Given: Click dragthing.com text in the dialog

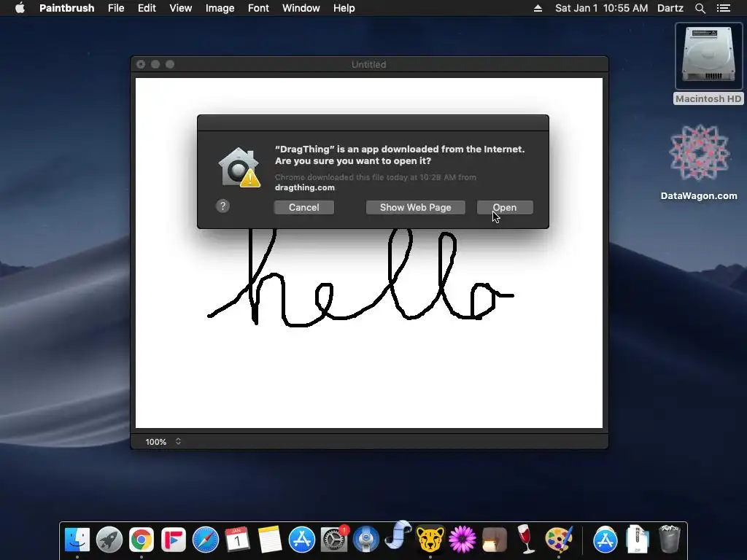Looking at the screenshot, I should tap(305, 187).
